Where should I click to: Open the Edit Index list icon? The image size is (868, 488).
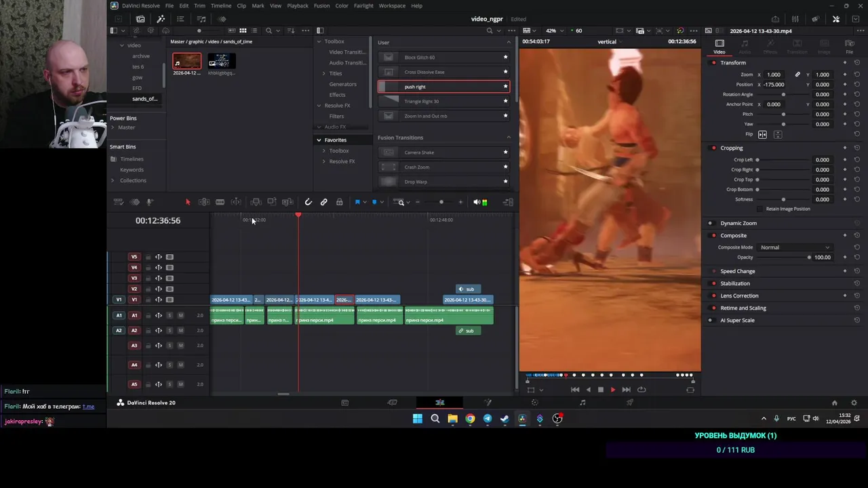180,19
